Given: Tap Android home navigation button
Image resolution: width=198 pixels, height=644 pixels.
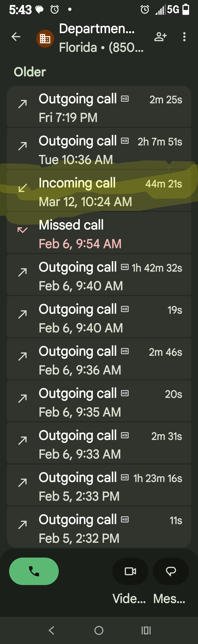Looking at the screenshot, I should 99,630.
